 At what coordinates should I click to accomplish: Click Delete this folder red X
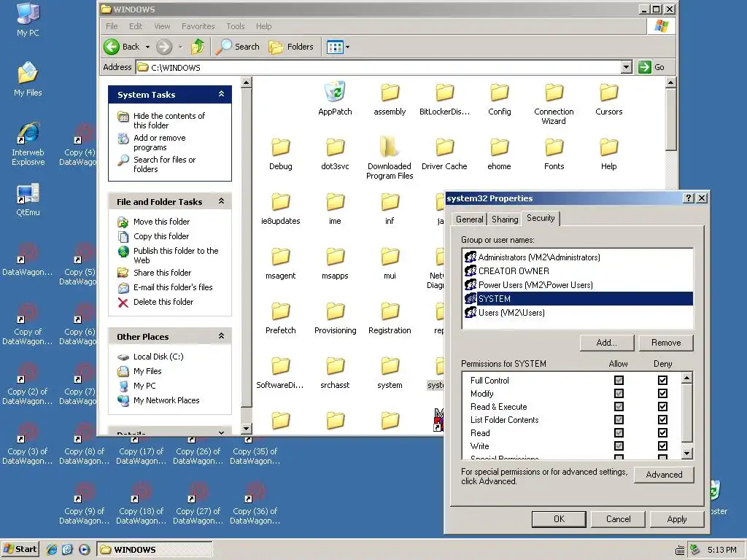(x=123, y=303)
